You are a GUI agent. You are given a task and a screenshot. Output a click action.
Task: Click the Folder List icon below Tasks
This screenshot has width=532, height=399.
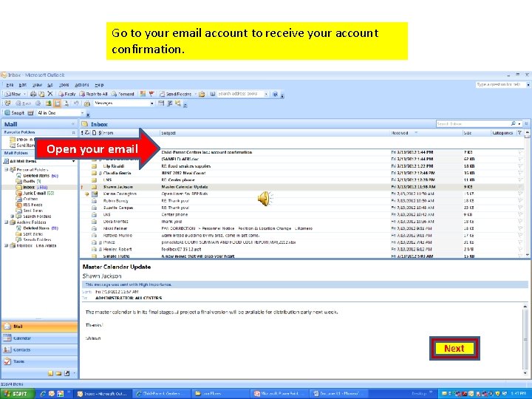(58, 373)
